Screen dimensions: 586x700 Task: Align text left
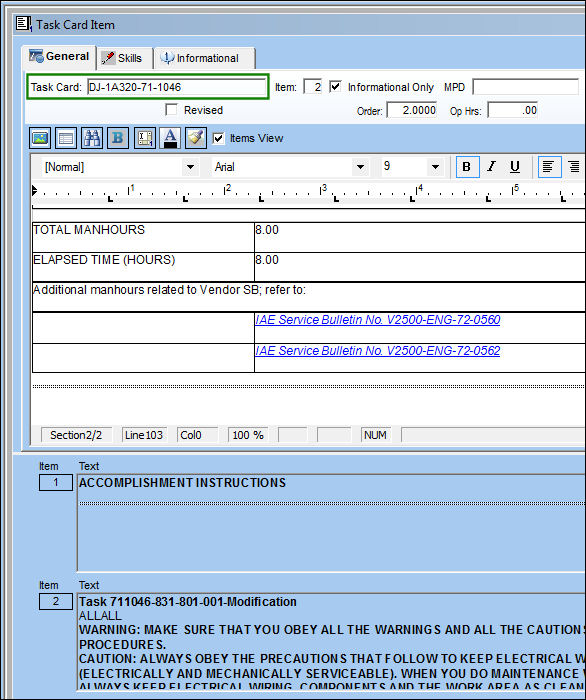(549, 167)
